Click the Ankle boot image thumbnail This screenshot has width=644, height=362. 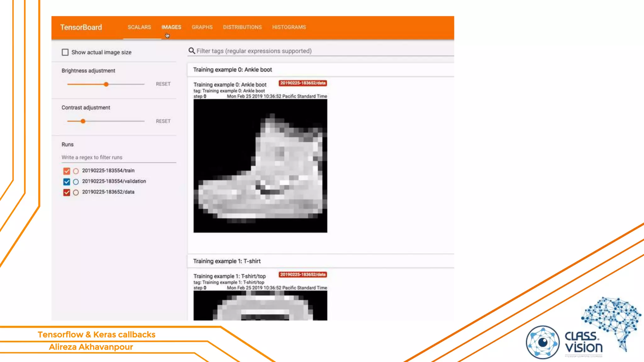tap(260, 166)
